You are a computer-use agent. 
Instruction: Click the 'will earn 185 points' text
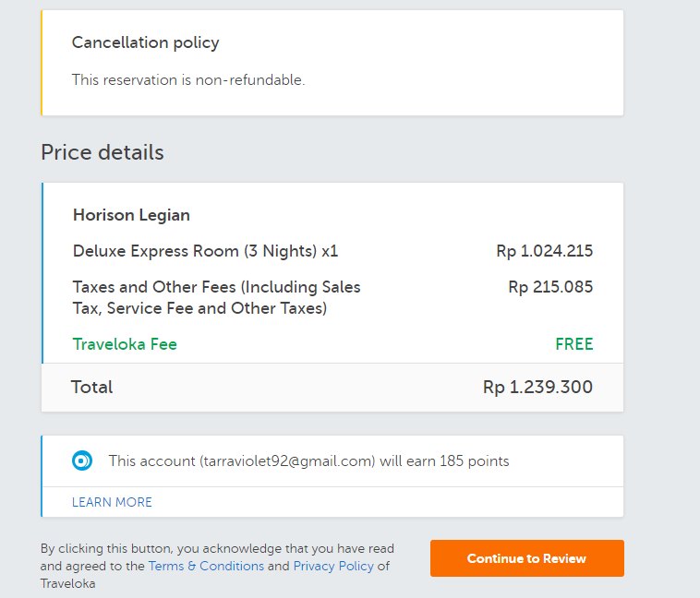click(x=444, y=460)
